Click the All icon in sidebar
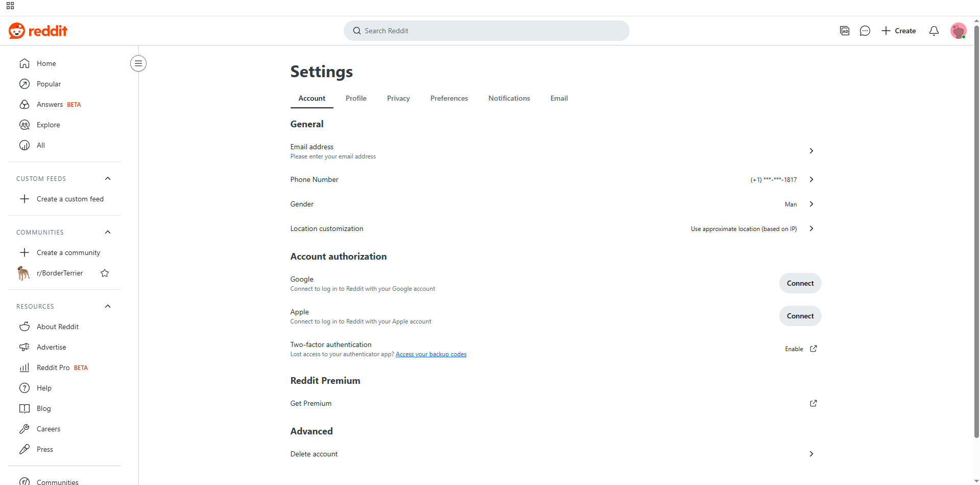 (x=25, y=145)
